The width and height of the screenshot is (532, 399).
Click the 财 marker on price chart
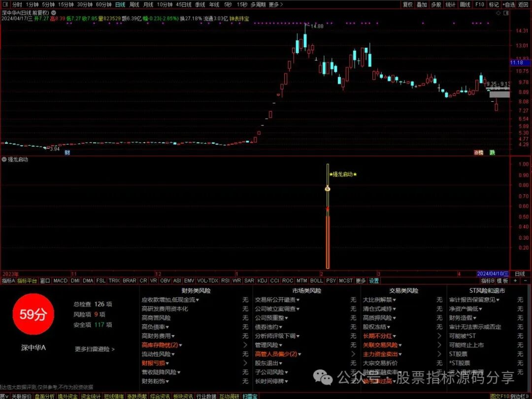67,153
